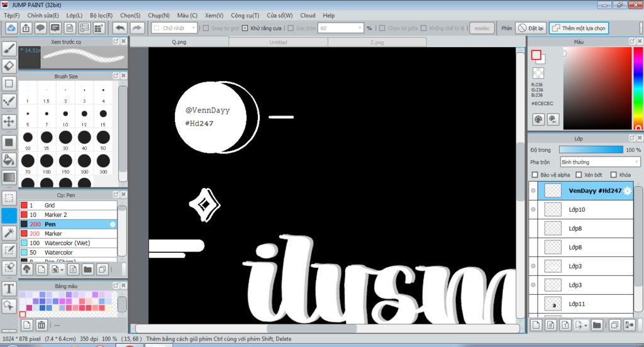Screen dimensions: 644x347
Task: Adjust the Độ trong opacity slider
Action: coord(591,150)
